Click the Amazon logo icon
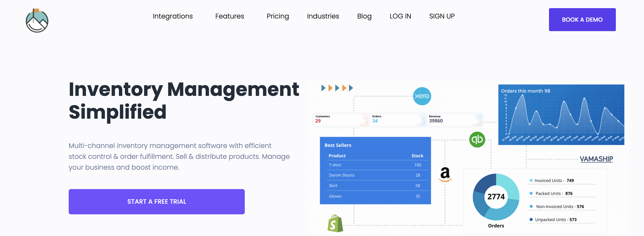 (x=445, y=174)
